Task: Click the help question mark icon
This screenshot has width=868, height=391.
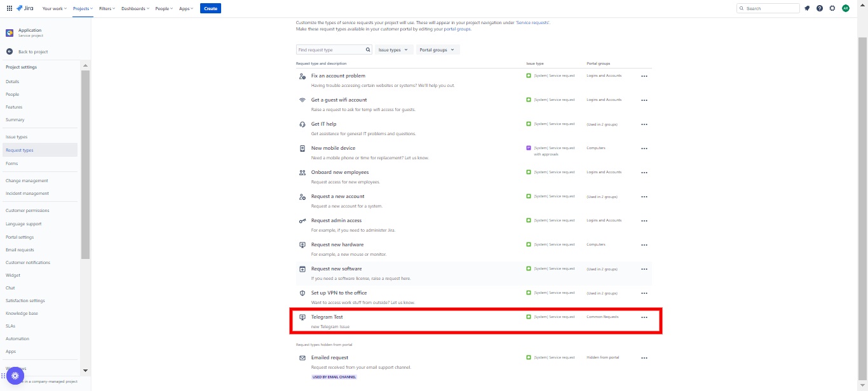Action: click(x=820, y=8)
